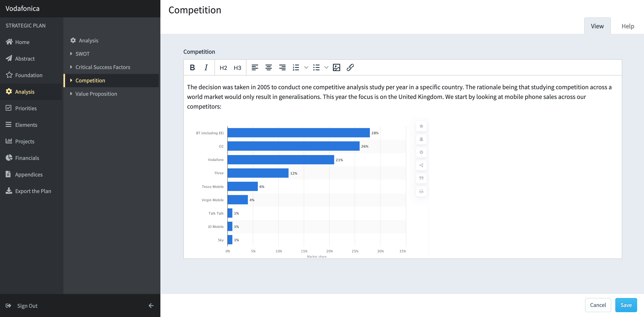Open the Abstract section

tap(31, 59)
